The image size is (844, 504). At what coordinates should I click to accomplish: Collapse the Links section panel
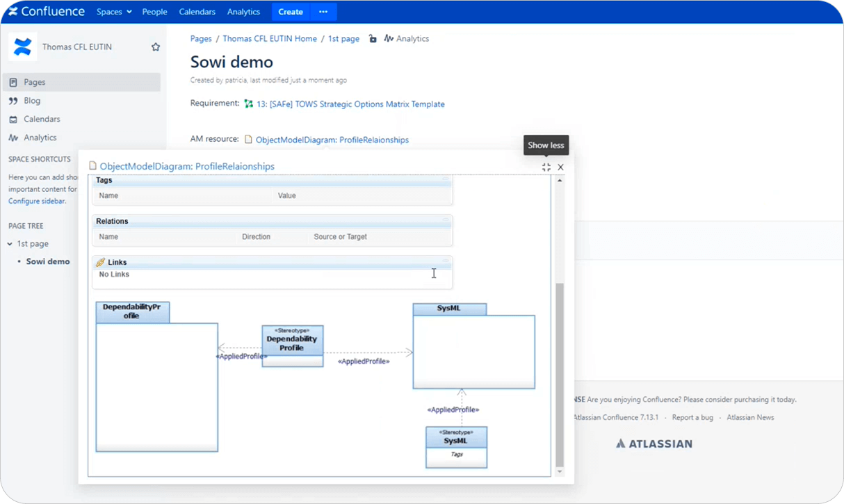(446, 261)
